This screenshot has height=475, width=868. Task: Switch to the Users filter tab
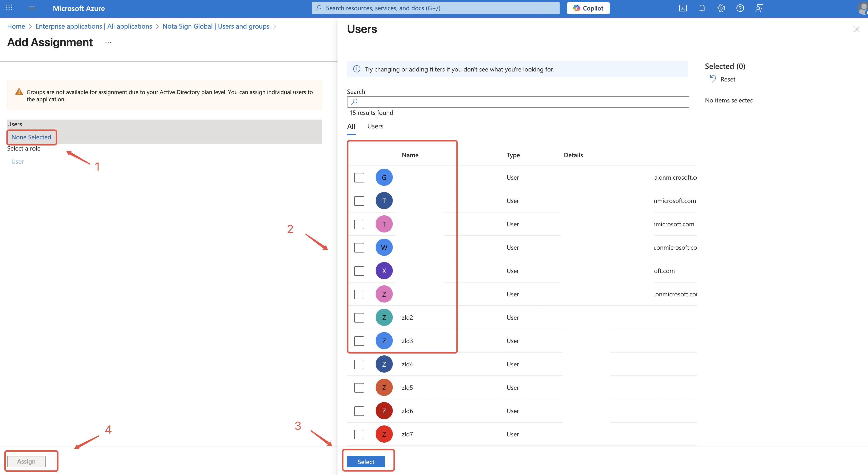coord(375,126)
